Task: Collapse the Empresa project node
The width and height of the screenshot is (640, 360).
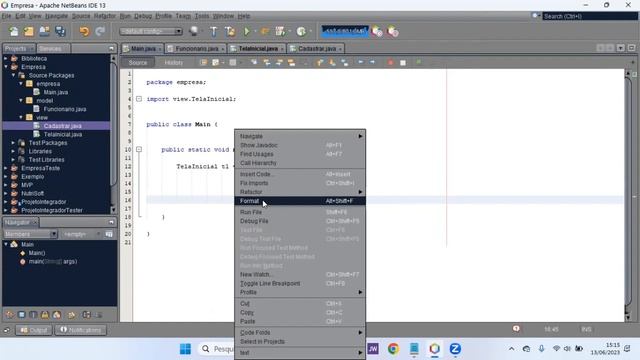Action: 6,67
